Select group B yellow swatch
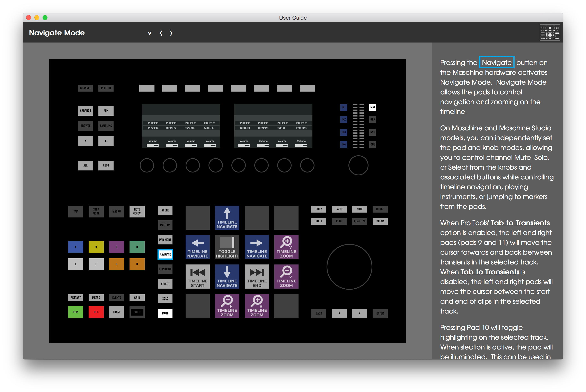Image resolution: width=586 pixels, height=392 pixels. [x=96, y=247]
